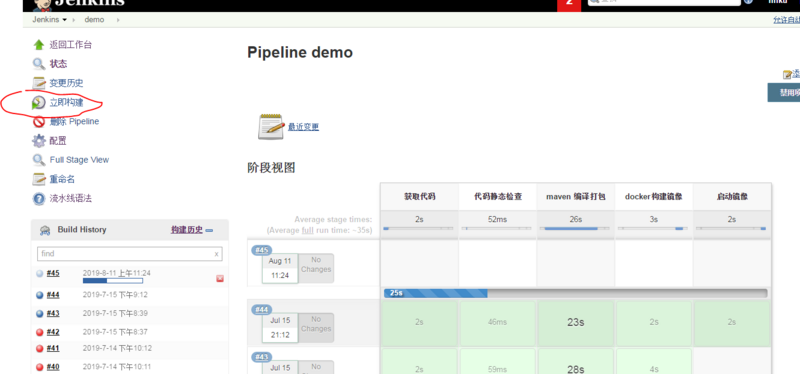800x374 pixels.
Task: Open the Jenkins breadcrumb link
Action: (x=46, y=19)
